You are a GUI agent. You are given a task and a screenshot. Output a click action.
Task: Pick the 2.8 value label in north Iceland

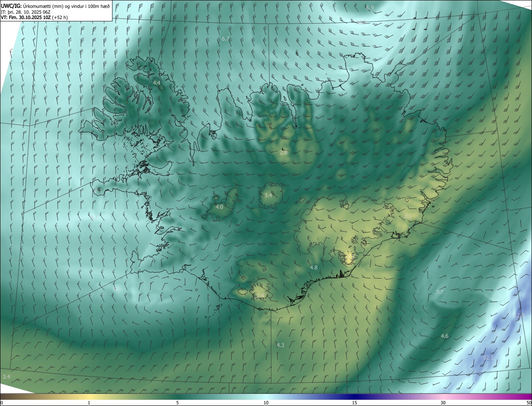[284, 153]
